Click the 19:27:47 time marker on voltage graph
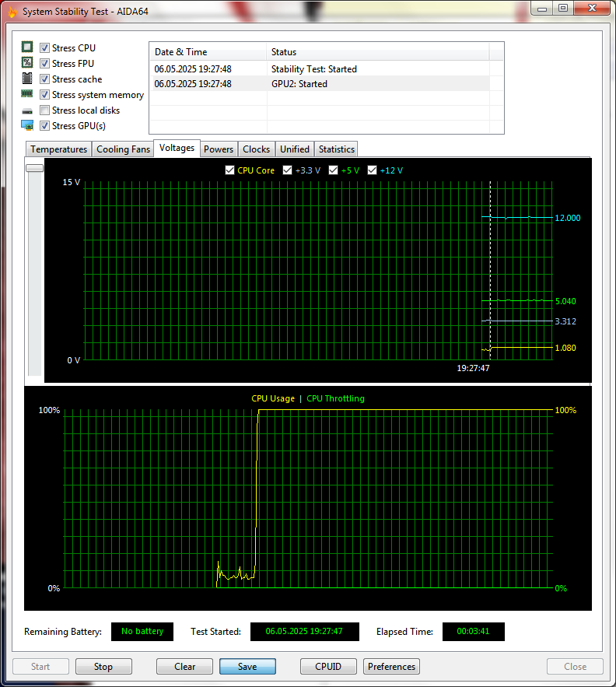Screen dimensions: 616x687 (x=473, y=368)
